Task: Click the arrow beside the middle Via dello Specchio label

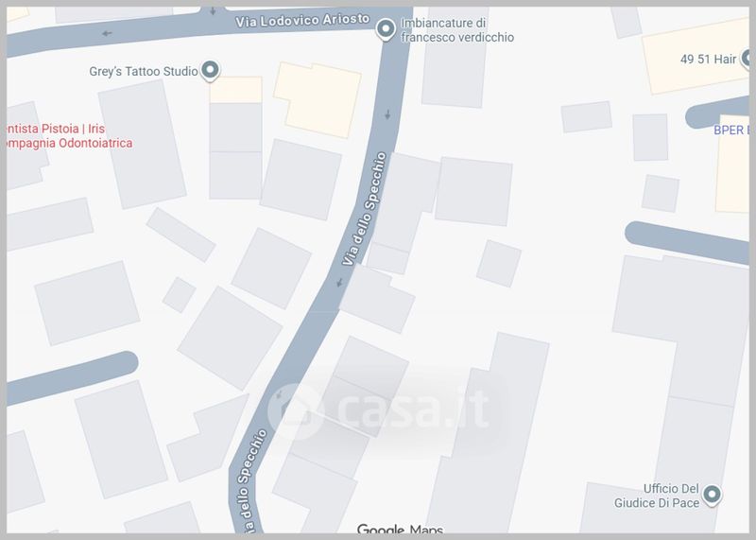Action: point(339,283)
